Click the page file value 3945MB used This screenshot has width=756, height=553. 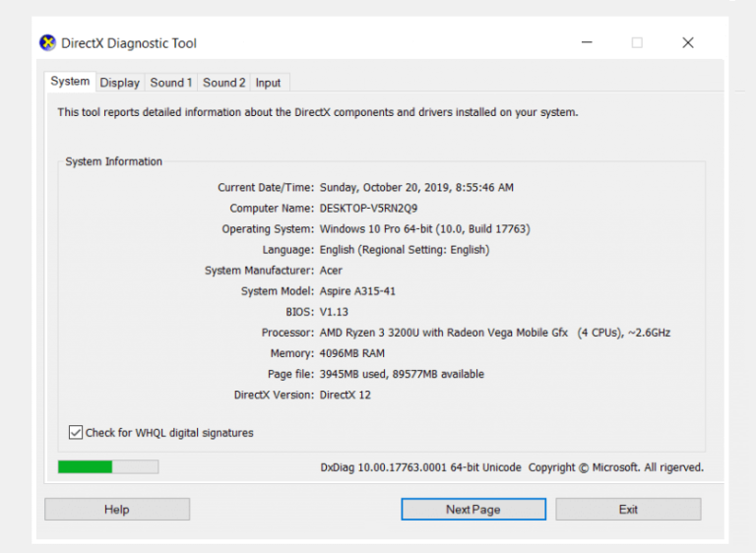(402, 374)
